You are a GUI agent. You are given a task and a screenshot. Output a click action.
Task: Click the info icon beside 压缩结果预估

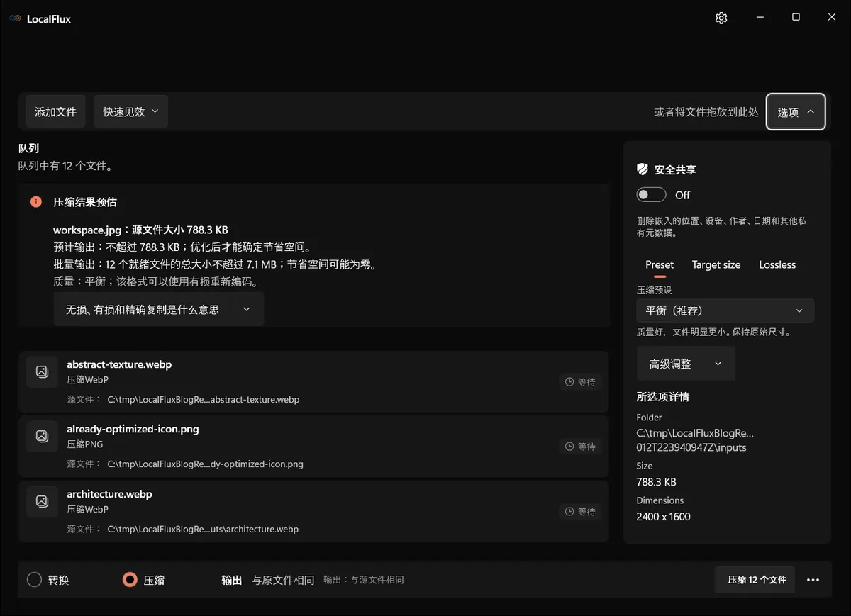click(36, 202)
